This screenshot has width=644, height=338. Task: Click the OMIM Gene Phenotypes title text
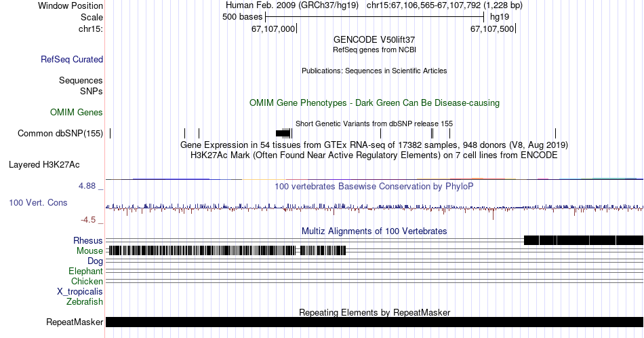[374, 102]
